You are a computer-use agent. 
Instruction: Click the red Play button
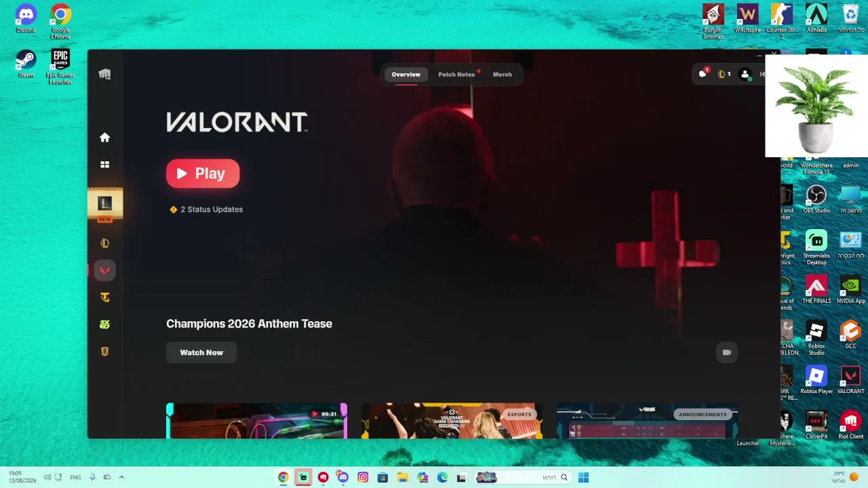(x=203, y=174)
